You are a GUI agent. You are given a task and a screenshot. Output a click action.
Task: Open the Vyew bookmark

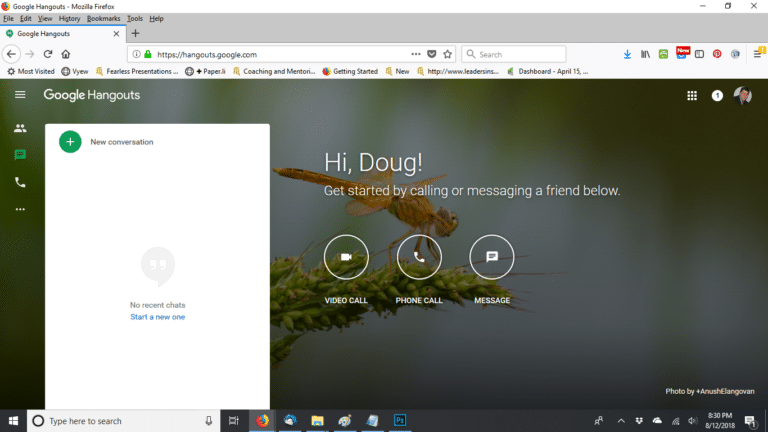(75, 72)
